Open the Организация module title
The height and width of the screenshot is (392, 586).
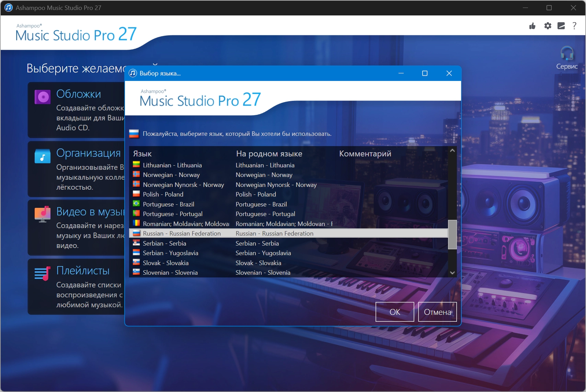89,153
